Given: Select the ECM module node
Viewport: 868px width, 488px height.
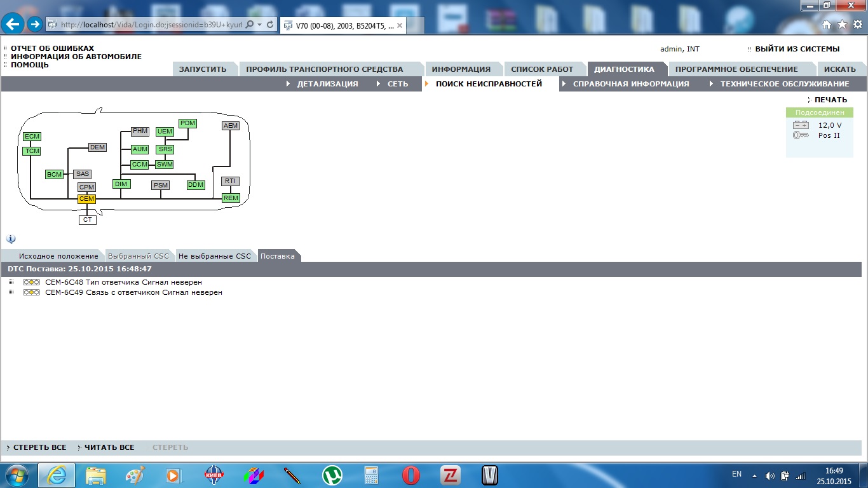Looking at the screenshot, I should (x=32, y=137).
